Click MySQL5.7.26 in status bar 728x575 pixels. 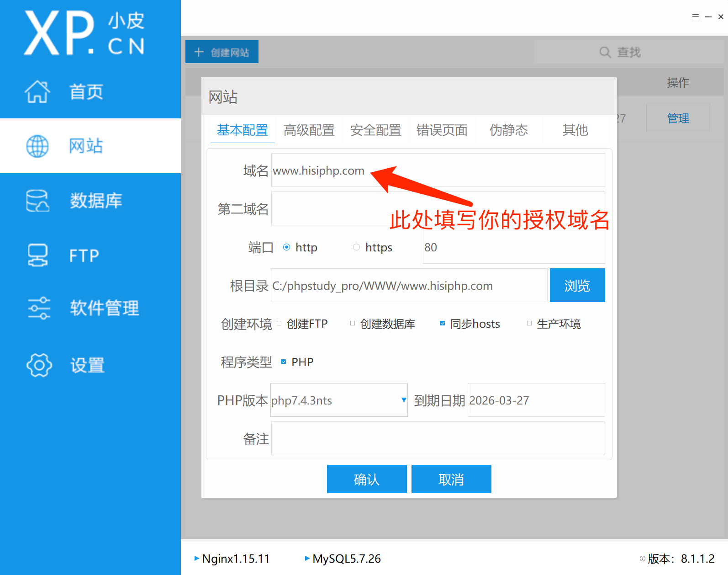tap(347, 559)
